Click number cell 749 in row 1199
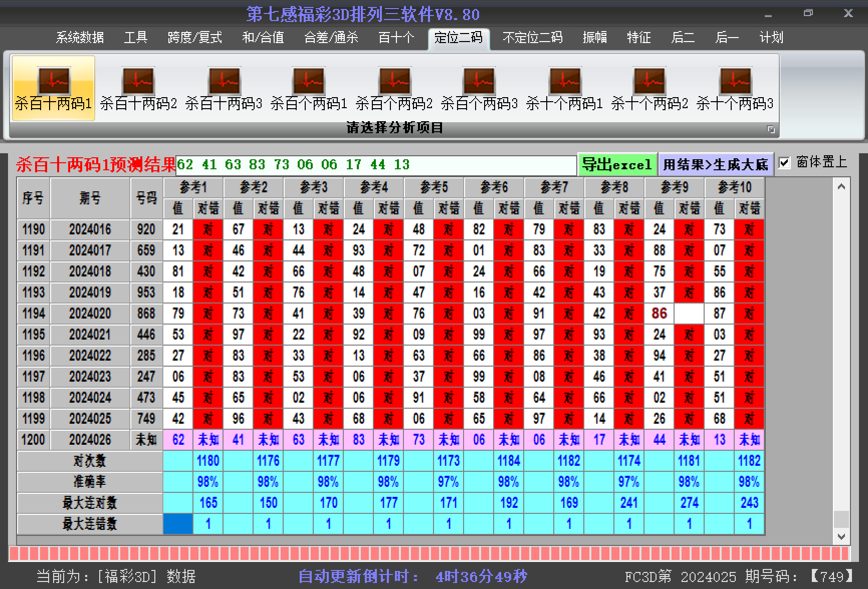The width and height of the screenshot is (868, 589). pos(146,419)
